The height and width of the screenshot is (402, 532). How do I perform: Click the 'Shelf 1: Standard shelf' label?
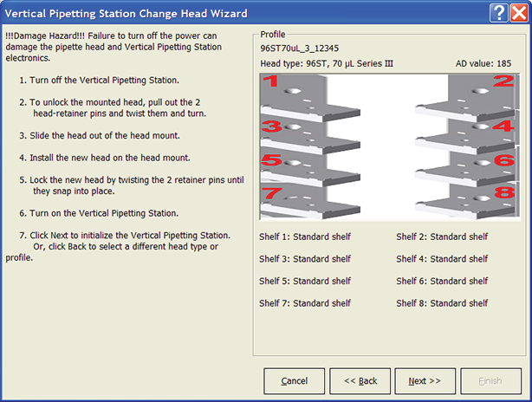(x=305, y=237)
